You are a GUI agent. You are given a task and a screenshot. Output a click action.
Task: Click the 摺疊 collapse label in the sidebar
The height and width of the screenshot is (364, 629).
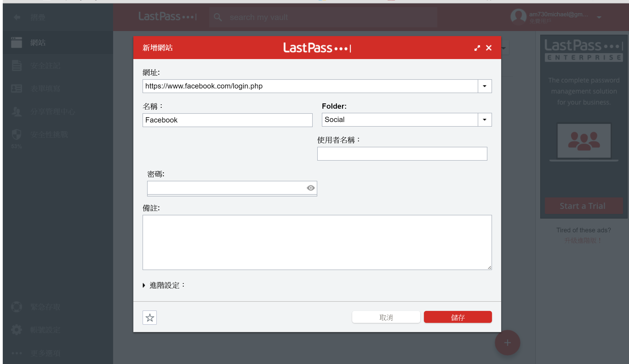point(38,17)
